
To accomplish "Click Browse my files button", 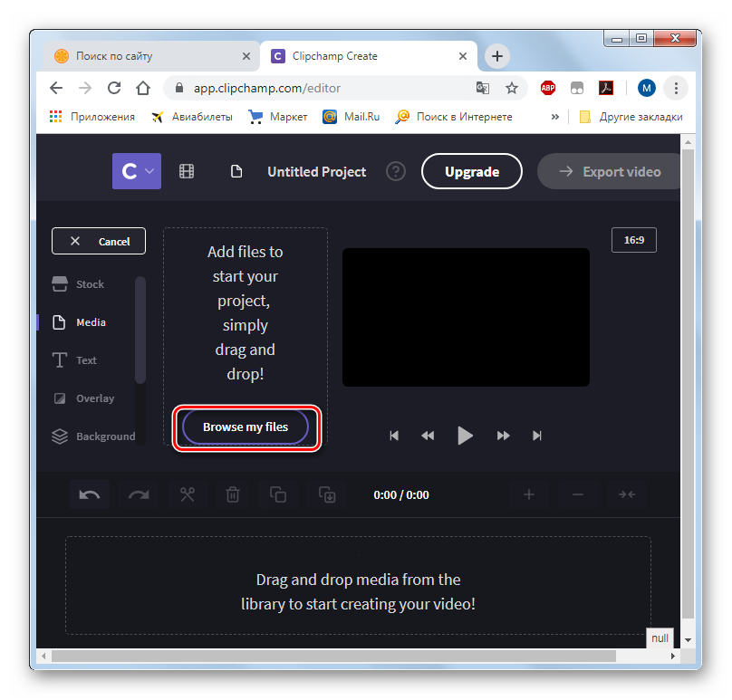I will (246, 427).
